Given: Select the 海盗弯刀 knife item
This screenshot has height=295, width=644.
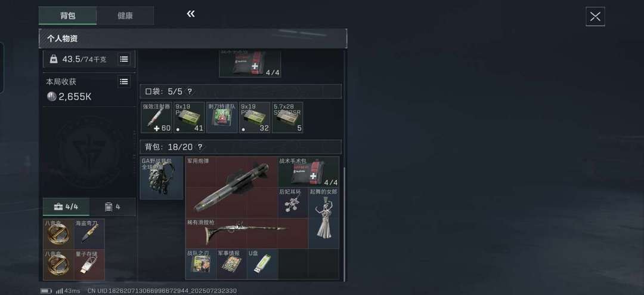Looking at the screenshot, I should [89, 233].
